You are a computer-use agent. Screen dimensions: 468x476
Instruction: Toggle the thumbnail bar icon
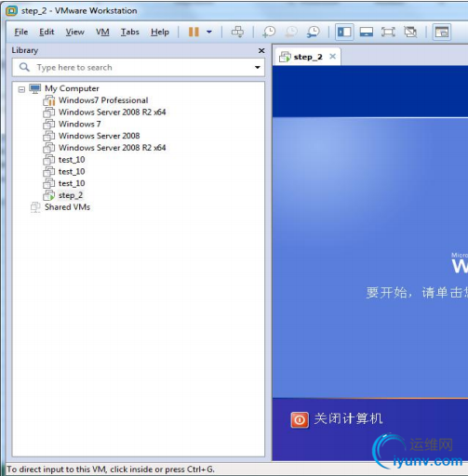point(367,32)
